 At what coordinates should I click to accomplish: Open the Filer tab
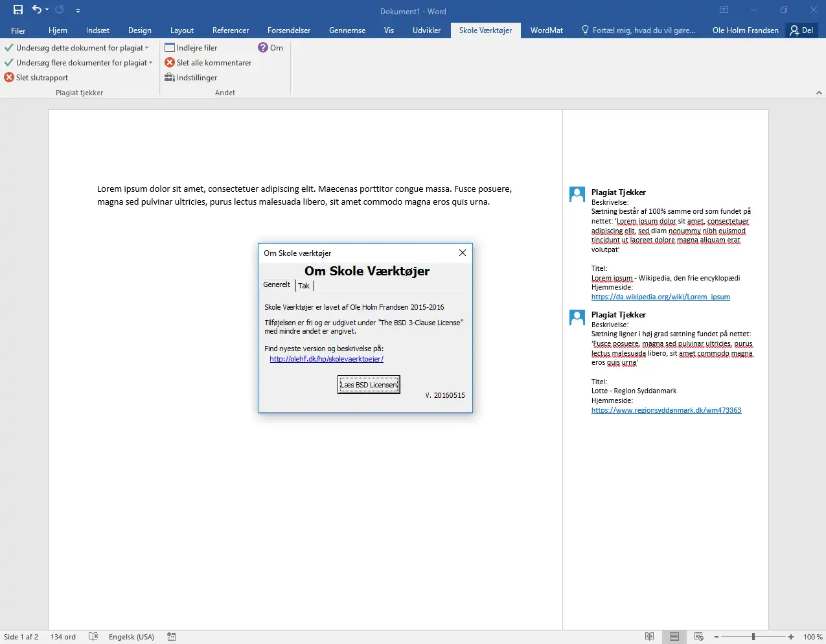click(18, 30)
